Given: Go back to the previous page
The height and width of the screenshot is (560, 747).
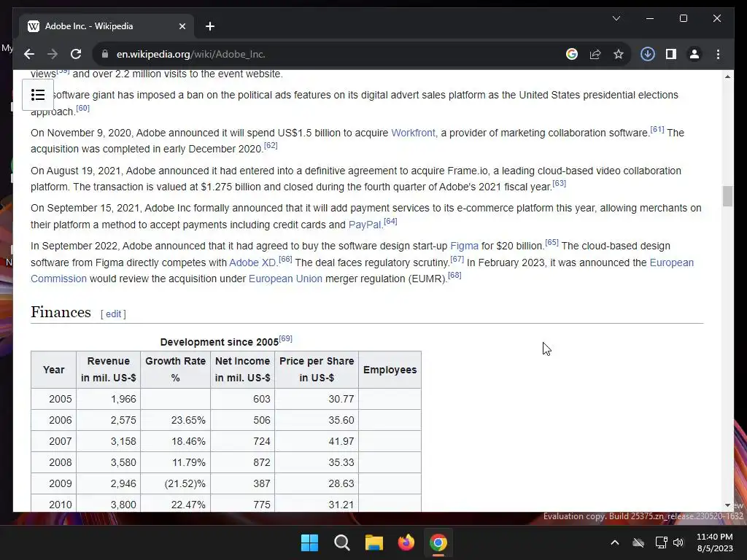Looking at the screenshot, I should pyautogui.click(x=29, y=54).
